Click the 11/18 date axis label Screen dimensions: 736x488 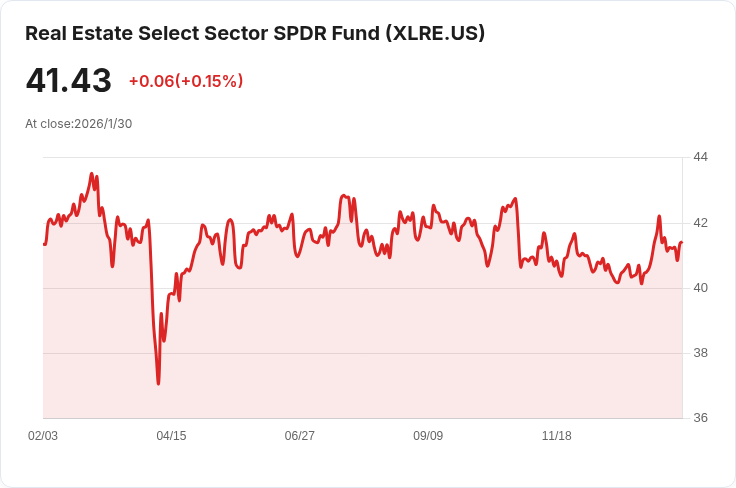[556, 436]
